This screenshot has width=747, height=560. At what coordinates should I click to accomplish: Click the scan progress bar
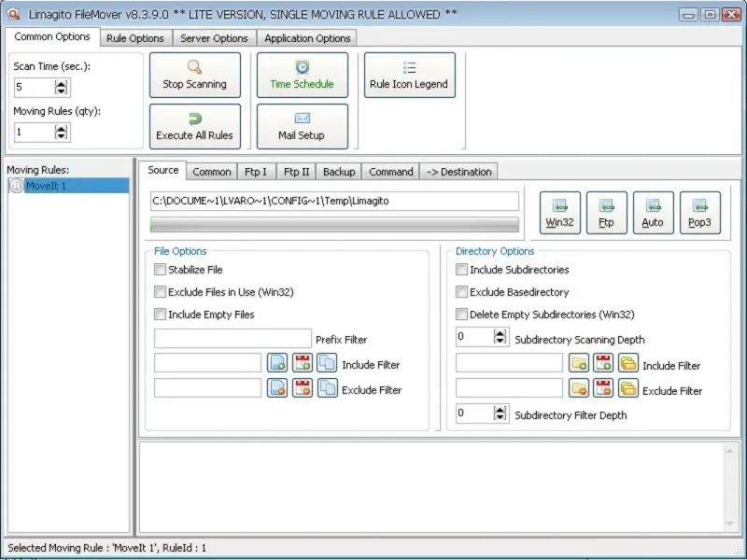pyautogui.click(x=334, y=225)
